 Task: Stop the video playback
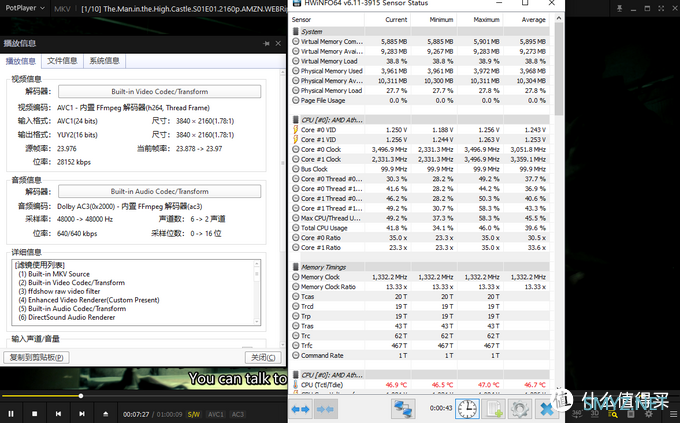point(35,414)
